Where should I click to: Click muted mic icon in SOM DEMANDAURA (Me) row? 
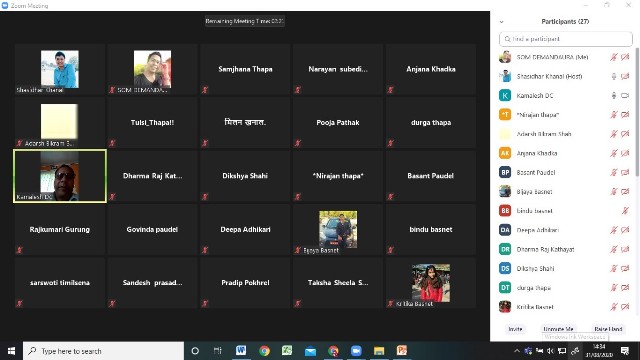click(613, 57)
